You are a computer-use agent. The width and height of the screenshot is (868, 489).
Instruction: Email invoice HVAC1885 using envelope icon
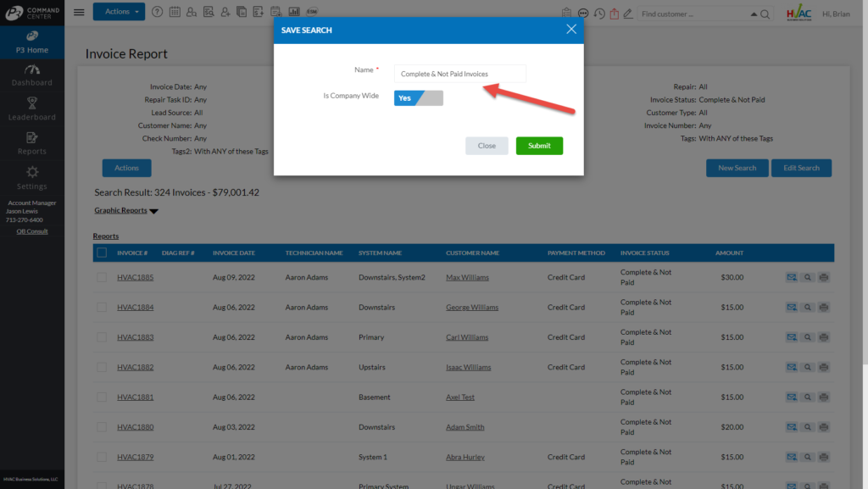(x=792, y=277)
